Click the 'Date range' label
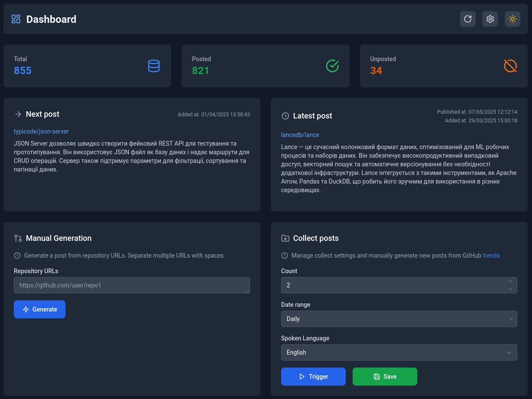Image resolution: width=532 pixels, height=399 pixels. pos(296,305)
